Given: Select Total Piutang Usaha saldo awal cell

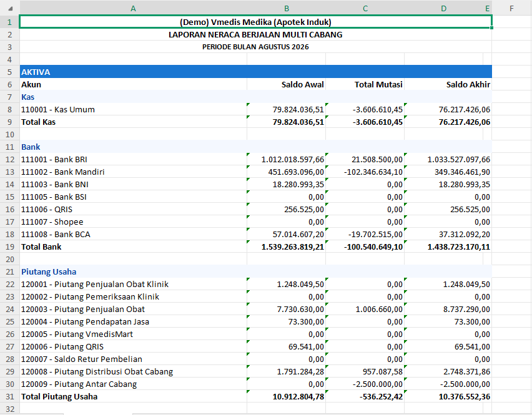Looking at the screenshot, I should [x=287, y=397].
